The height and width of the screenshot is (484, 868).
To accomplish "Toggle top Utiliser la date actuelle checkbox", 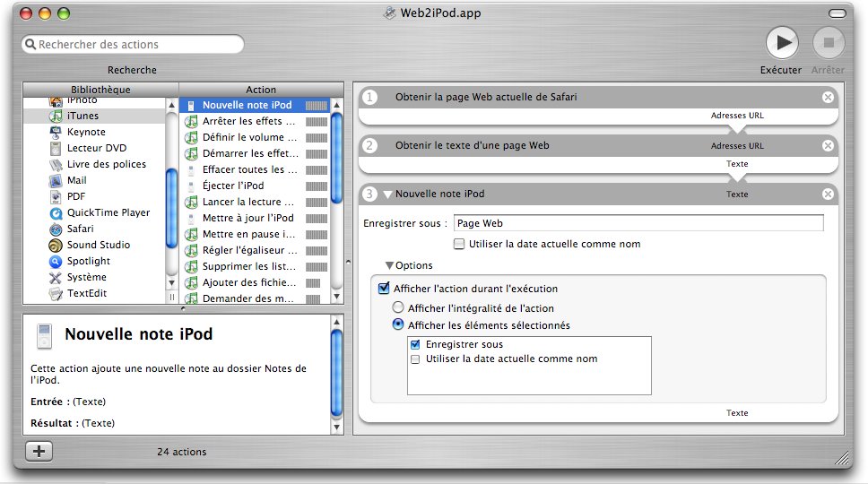I will 459,244.
